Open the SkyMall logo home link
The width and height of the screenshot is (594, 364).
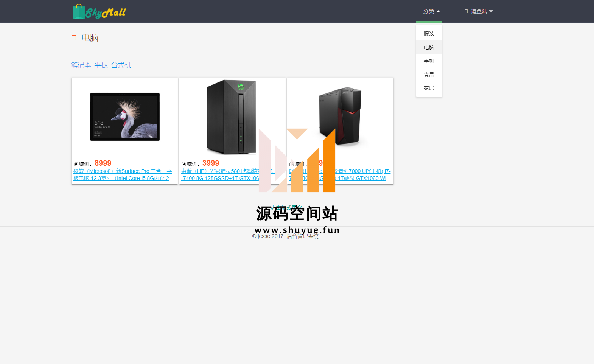point(99,12)
